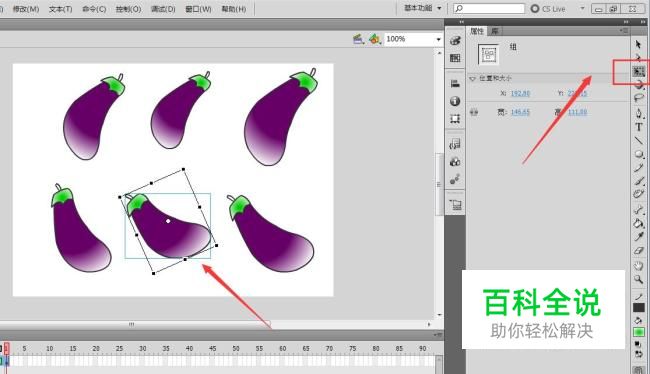Pick the Pencil tool
Viewport: 650px width, 374px height.
[639, 168]
